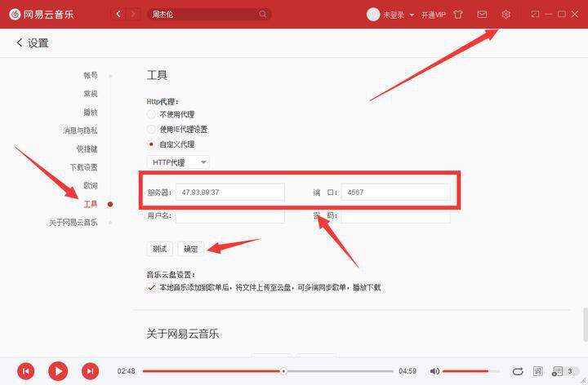
Task: Open the messages envelope icon
Action: [x=482, y=14]
